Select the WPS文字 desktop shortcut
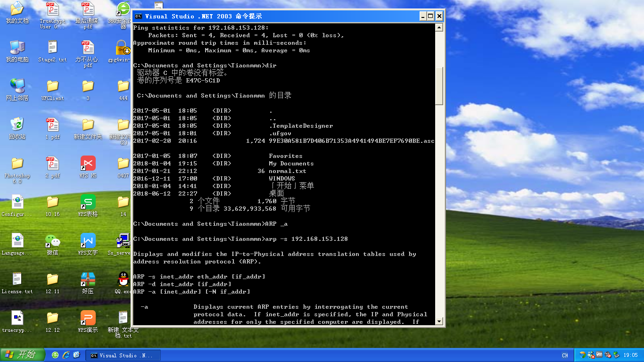Screen dimensions: 644x362 (x=88, y=241)
